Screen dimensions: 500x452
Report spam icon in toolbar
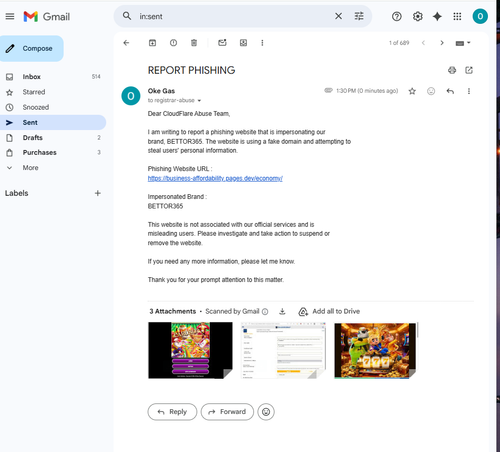pyautogui.click(x=173, y=43)
